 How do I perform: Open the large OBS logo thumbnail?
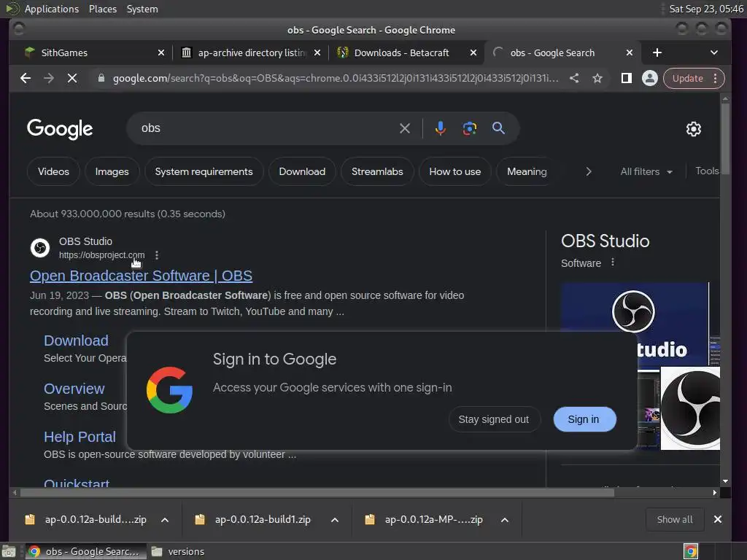(x=690, y=408)
